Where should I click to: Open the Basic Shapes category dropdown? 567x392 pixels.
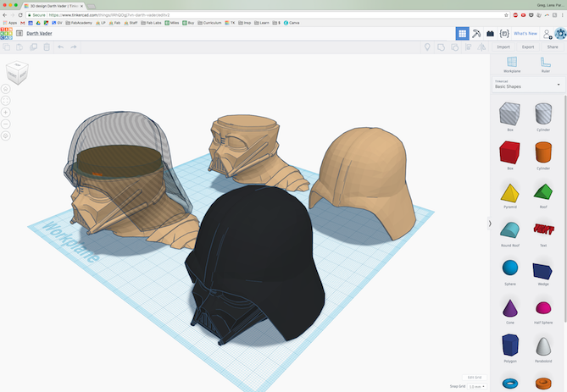point(528,84)
